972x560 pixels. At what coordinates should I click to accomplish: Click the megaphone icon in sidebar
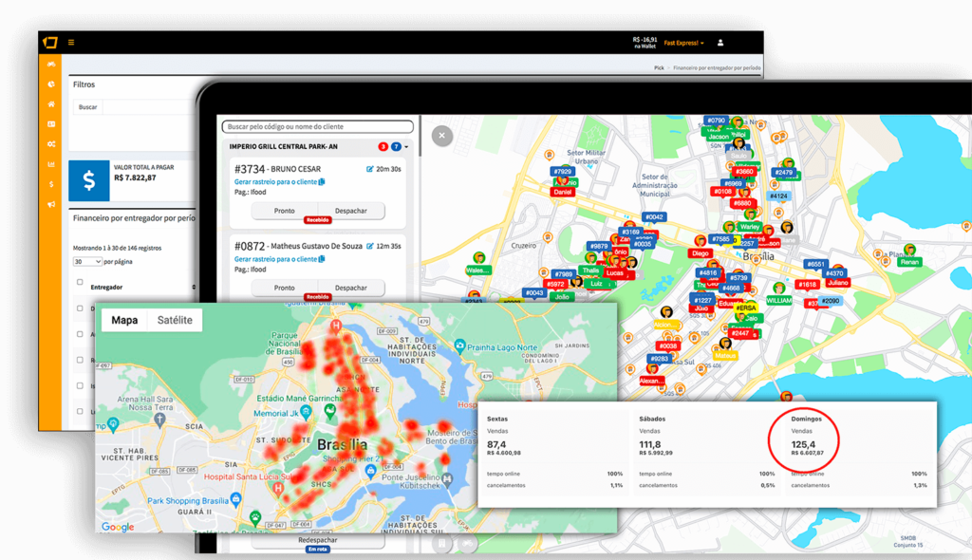(51, 203)
